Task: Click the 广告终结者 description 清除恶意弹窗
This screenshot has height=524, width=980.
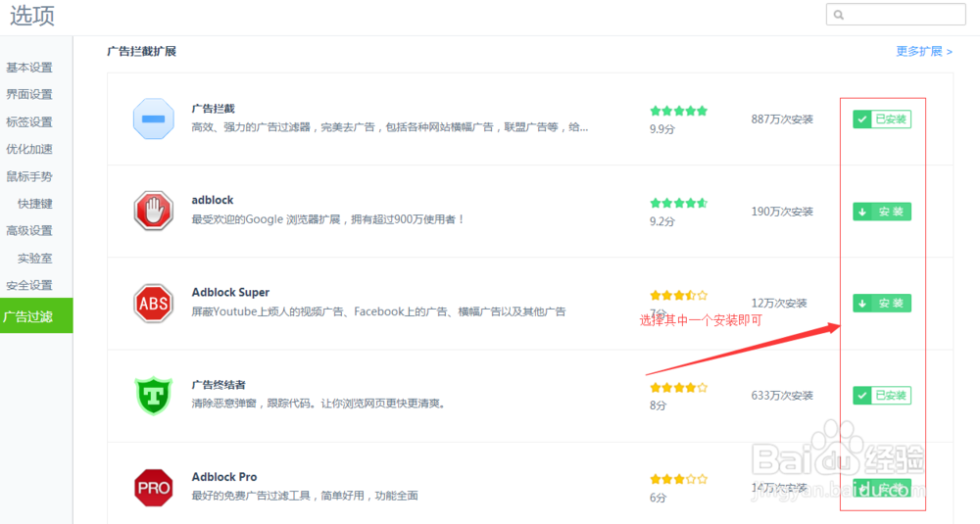Action: point(318,404)
